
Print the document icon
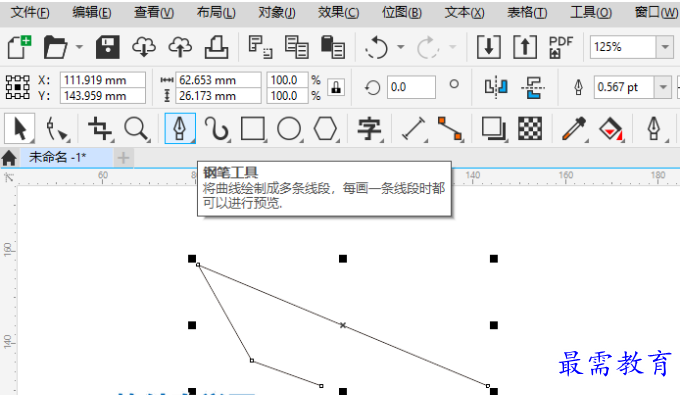[x=216, y=47]
